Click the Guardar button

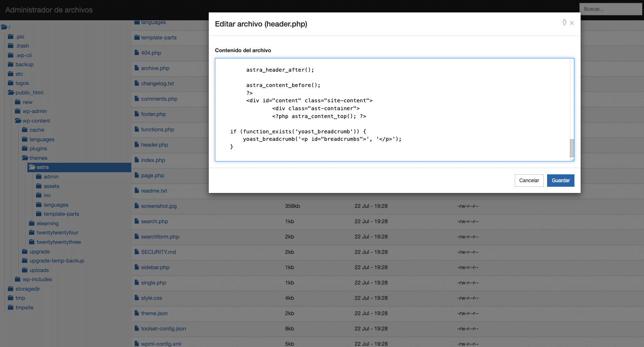pyautogui.click(x=560, y=181)
